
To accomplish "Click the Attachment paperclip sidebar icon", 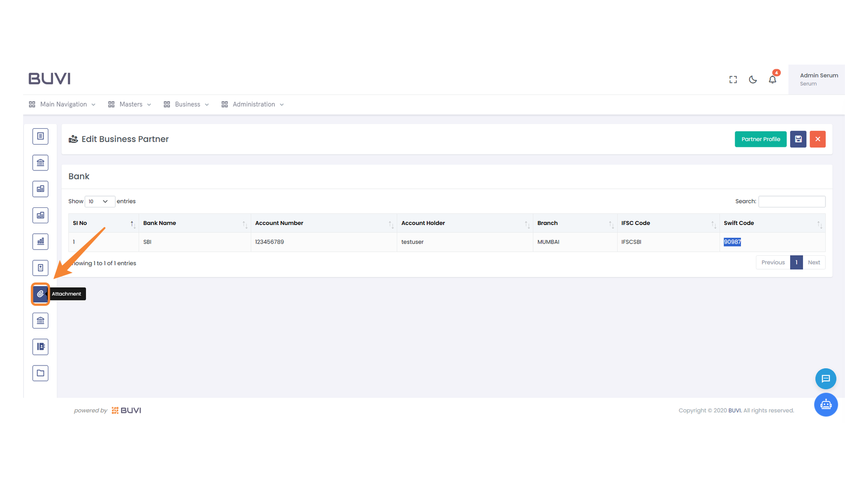I will coord(40,294).
